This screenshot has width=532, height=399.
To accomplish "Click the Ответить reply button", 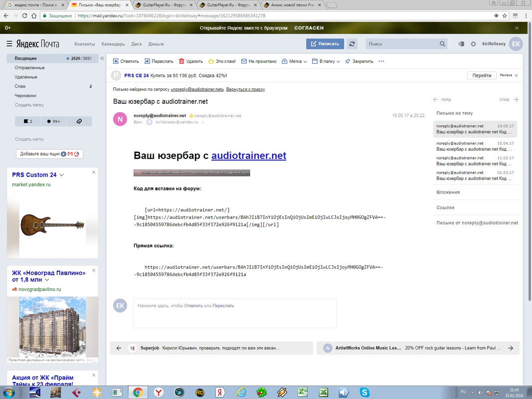I will coord(126,61).
